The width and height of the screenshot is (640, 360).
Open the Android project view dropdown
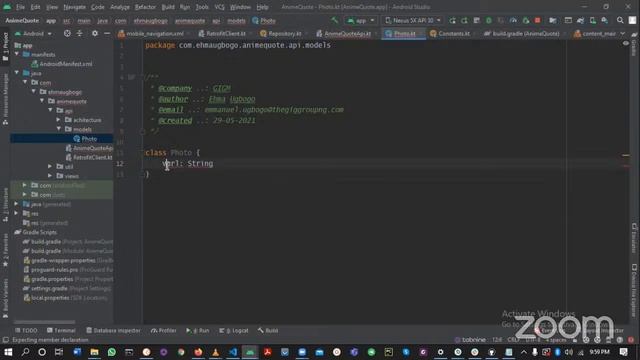click(33, 33)
